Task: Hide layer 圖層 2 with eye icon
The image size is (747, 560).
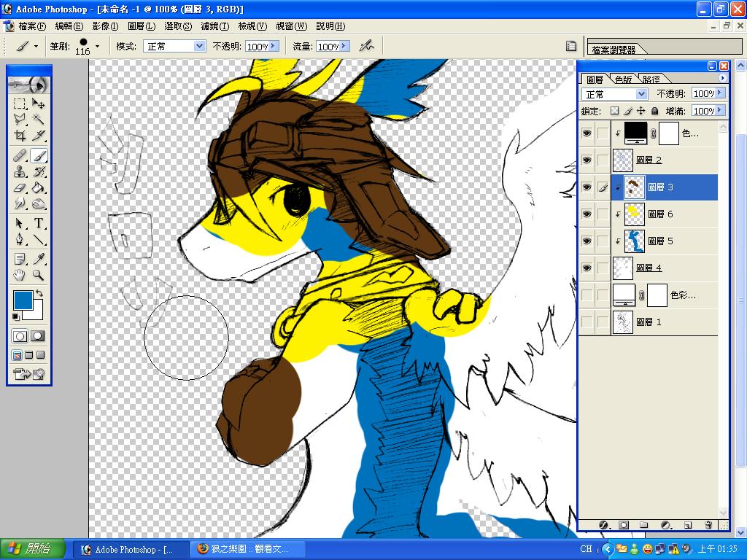Action: point(587,160)
